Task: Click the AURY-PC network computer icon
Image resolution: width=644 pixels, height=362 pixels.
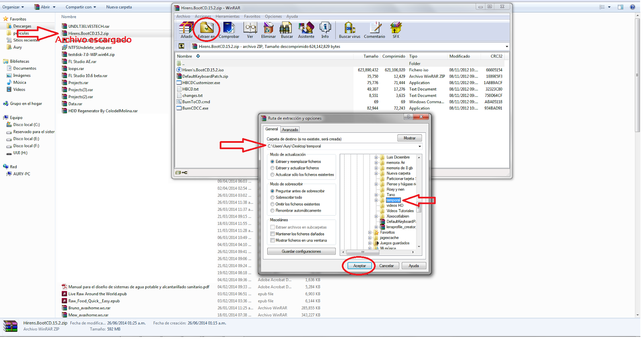Action: 9,174
